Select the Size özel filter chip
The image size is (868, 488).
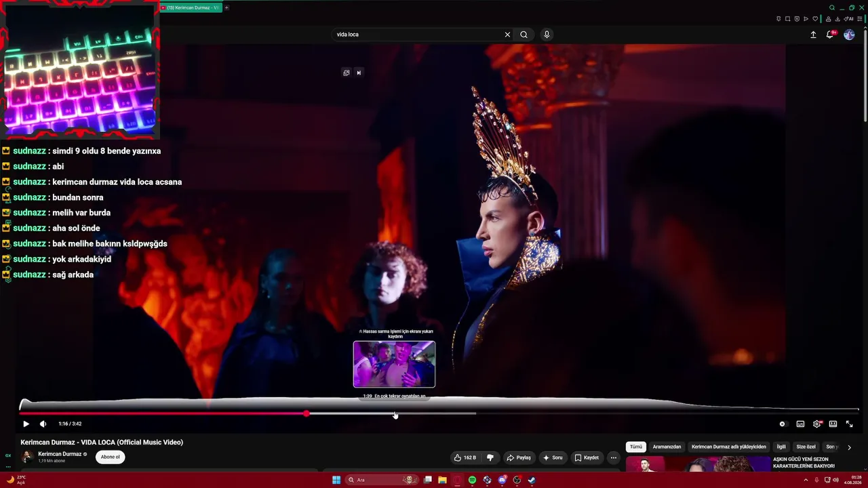[806, 447]
